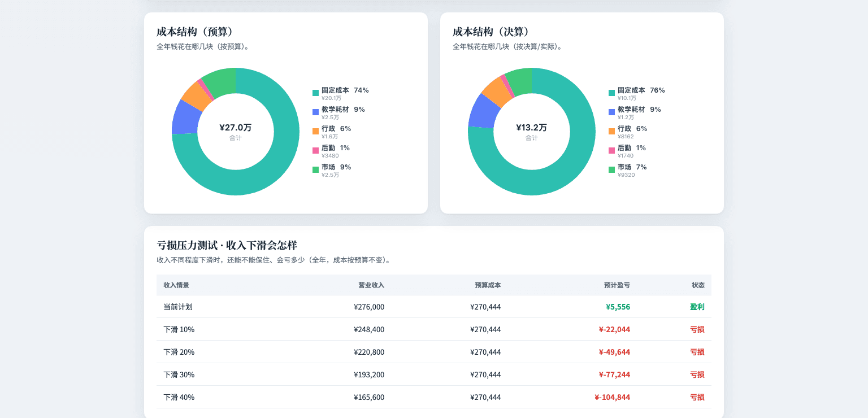The height and width of the screenshot is (418, 868).
Task: Click the ¥8162 amount under 行政
Action: pyautogui.click(x=626, y=137)
